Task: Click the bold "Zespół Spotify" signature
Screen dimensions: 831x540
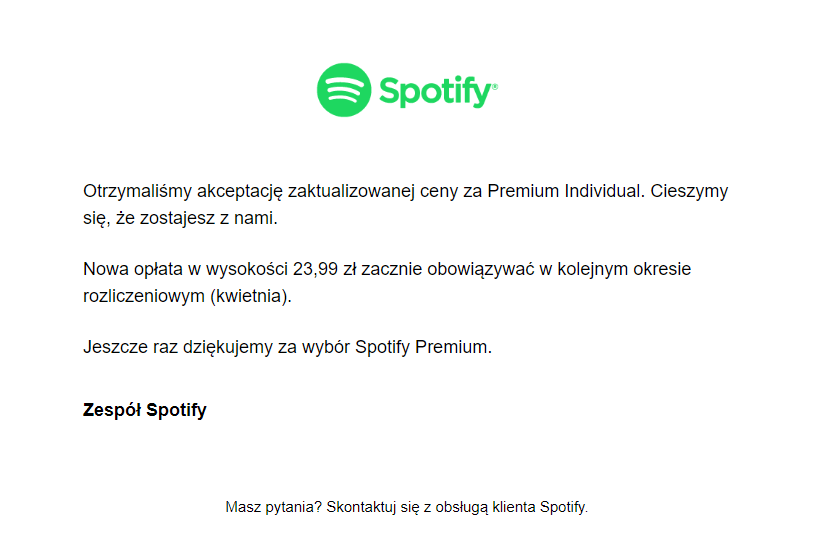Action: click(144, 410)
